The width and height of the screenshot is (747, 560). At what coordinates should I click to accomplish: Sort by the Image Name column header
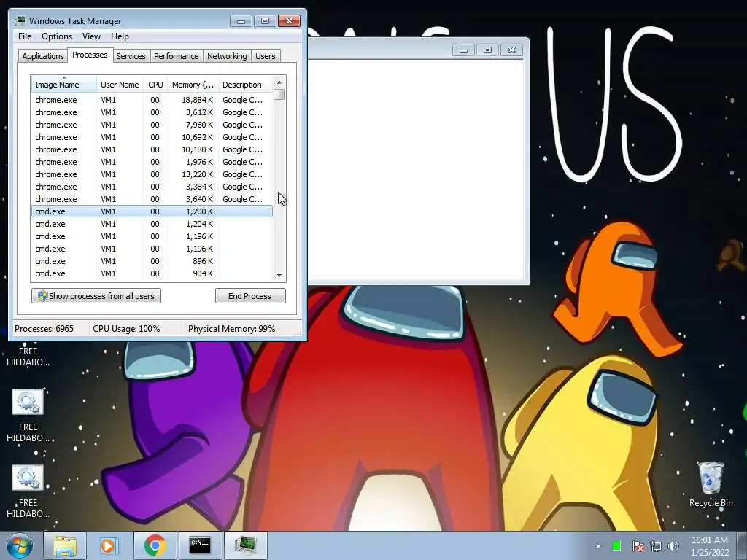click(x=64, y=85)
